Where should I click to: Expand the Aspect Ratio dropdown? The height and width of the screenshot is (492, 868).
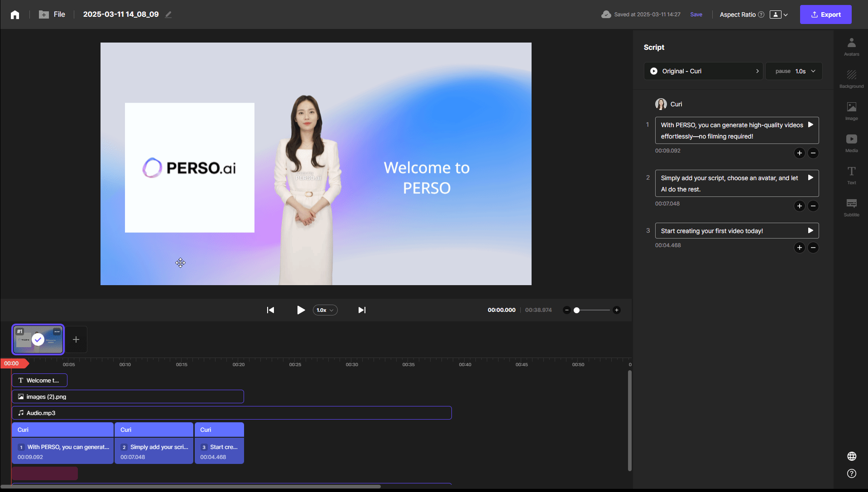(779, 14)
